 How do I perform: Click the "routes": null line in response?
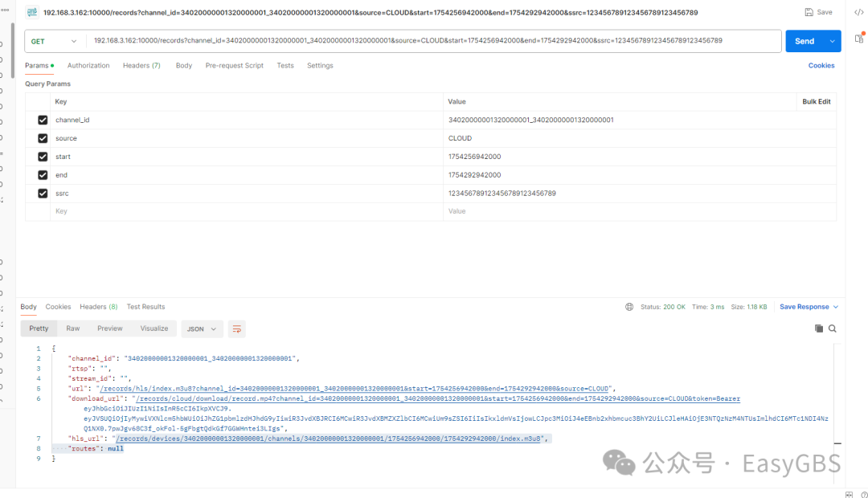click(x=95, y=449)
